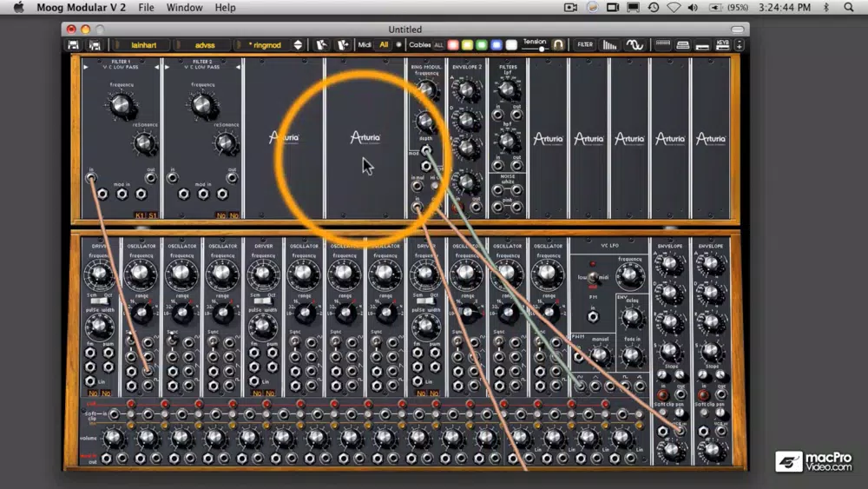Select the red cable color swatch
This screenshot has width=868, height=489.
(453, 45)
